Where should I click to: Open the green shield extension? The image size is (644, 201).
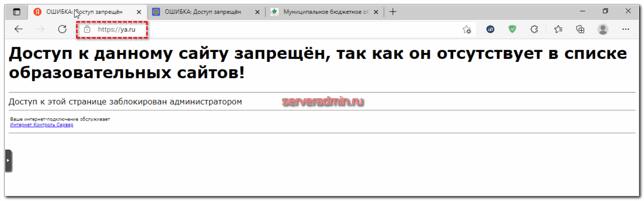click(x=512, y=29)
